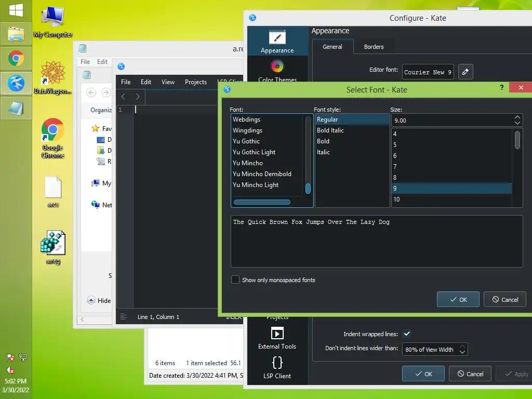Click the Organize button in Explorer

101,110
